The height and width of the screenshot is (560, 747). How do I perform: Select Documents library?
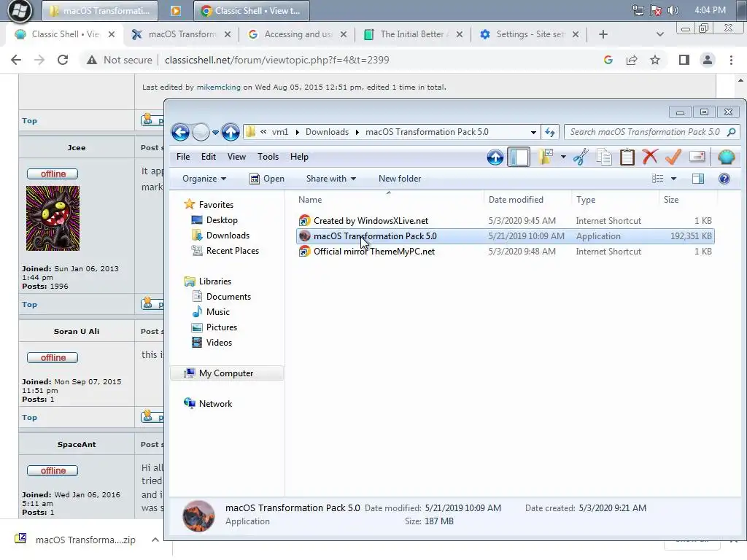coord(228,297)
